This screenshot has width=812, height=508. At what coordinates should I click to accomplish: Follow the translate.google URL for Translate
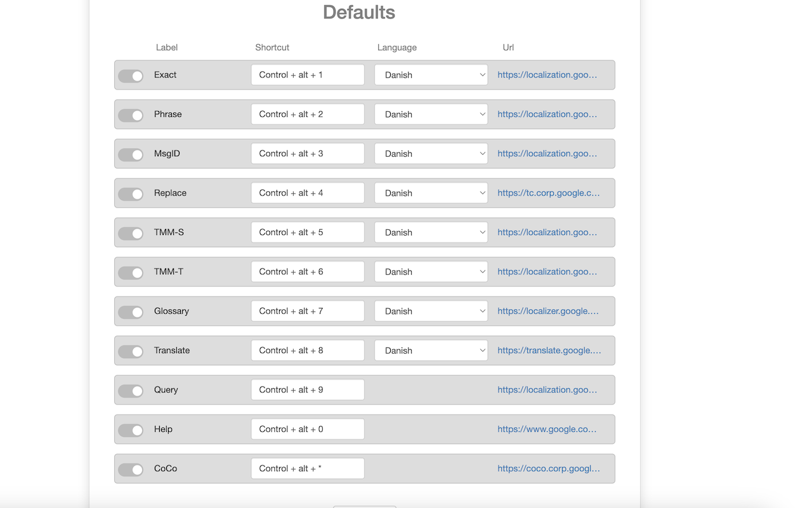pyautogui.click(x=549, y=350)
